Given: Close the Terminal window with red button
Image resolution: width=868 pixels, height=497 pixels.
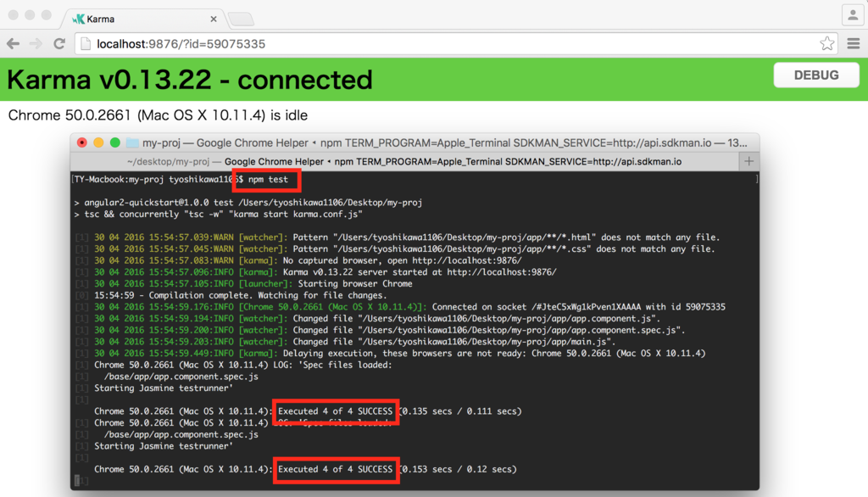Looking at the screenshot, I should (x=82, y=143).
